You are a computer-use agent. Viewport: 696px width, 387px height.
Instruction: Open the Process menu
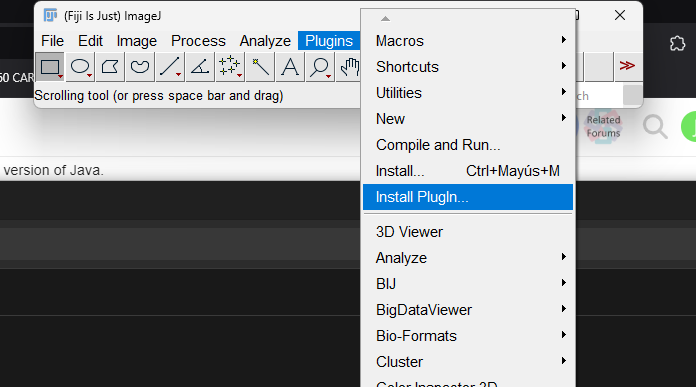(x=198, y=41)
